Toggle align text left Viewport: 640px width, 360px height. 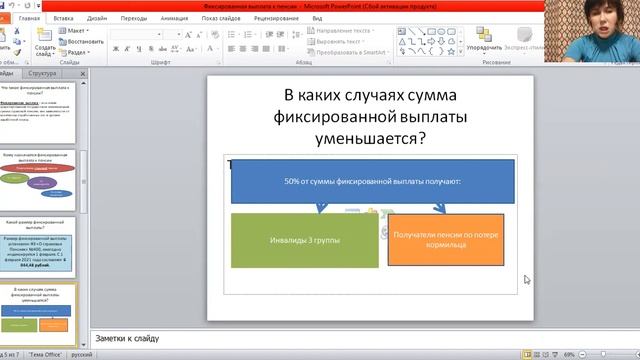pyautogui.click(x=231, y=49)
